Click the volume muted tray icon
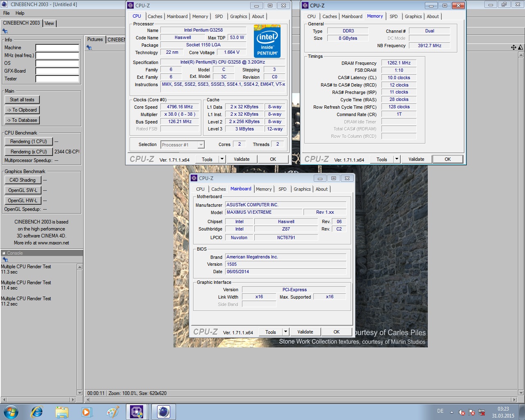Image resolution: width=525 pixels, height=420 pixels. point(461,413)
